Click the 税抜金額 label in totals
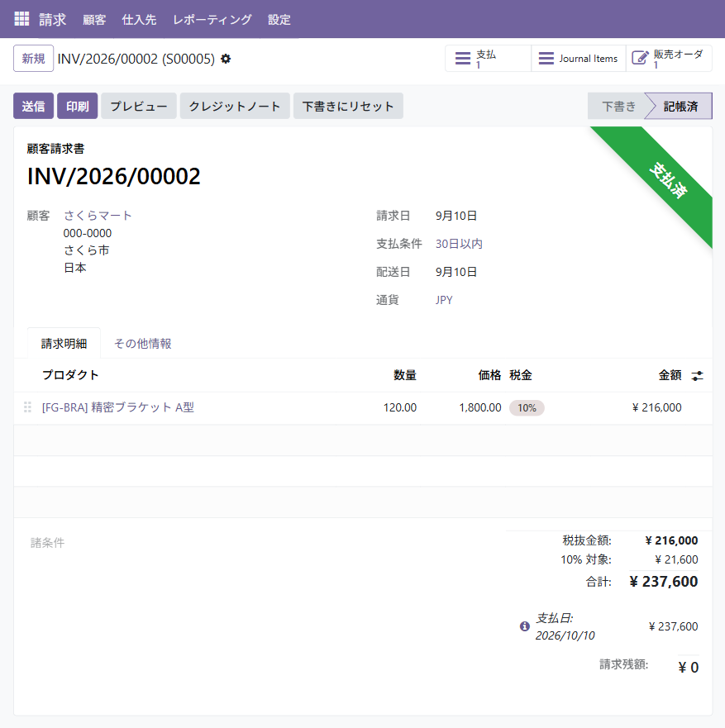The image size is (725, 728). (587, 540)
